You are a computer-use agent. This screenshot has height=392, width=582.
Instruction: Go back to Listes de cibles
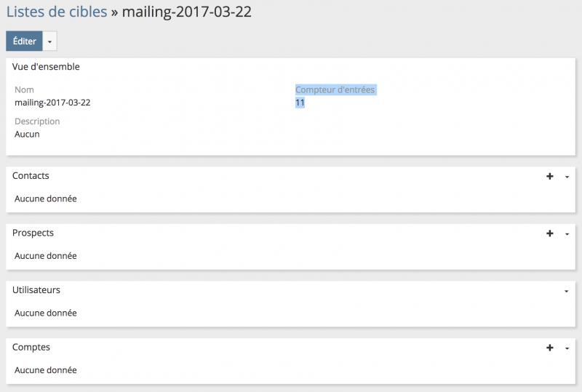point(56,12)
